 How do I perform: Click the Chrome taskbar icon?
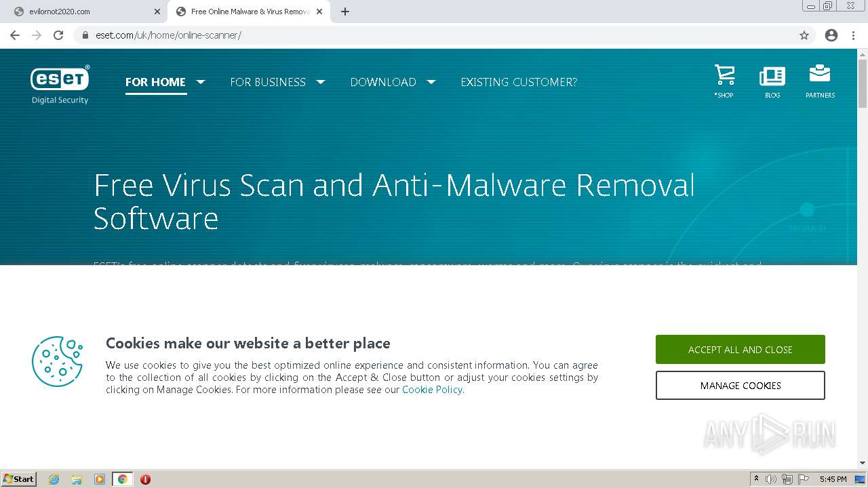tap(123, 479)
